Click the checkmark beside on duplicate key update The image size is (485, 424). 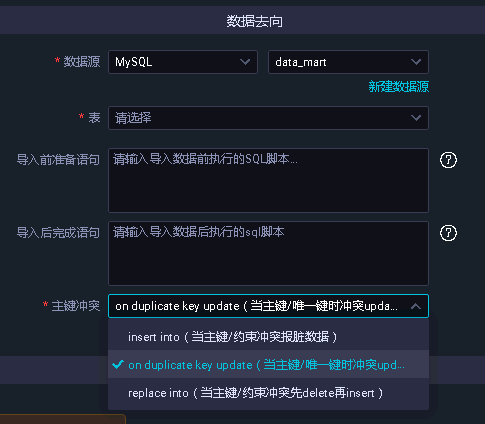(x=118, y=364)
